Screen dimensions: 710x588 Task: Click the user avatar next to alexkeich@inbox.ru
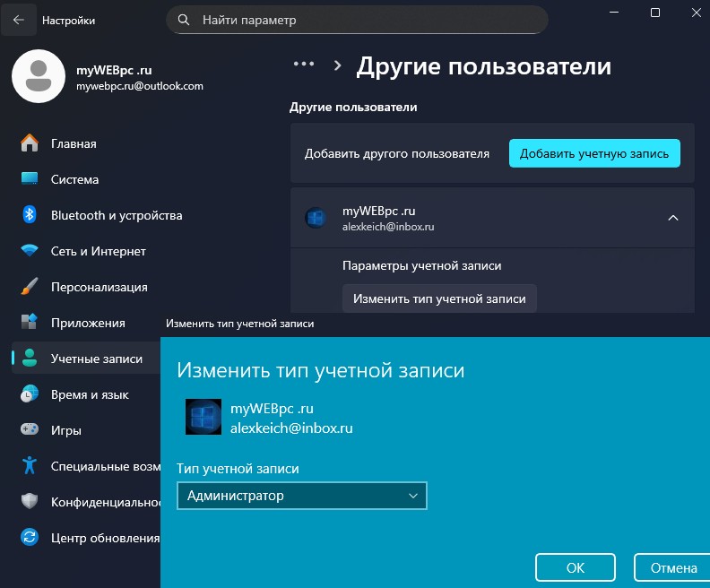(316, 218)
